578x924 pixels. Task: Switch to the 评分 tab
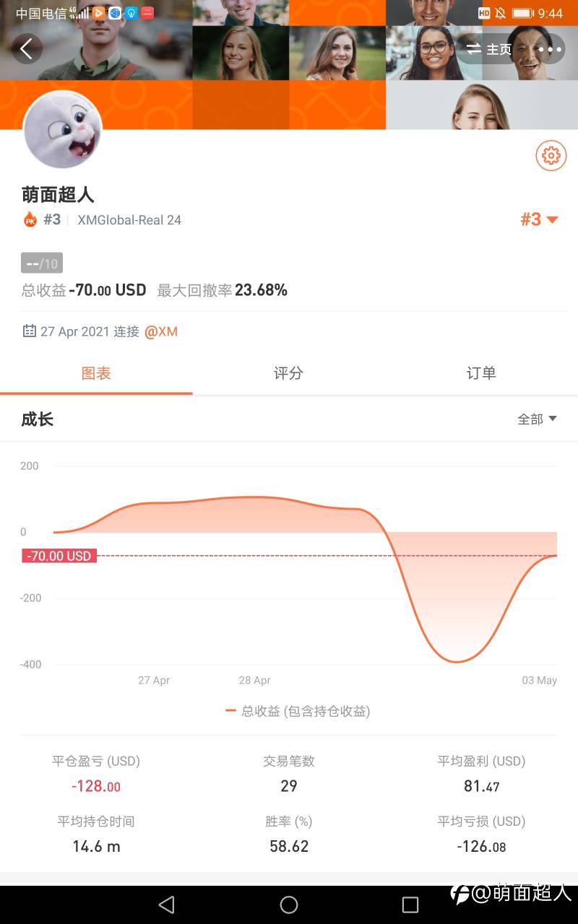pos(288,373)
